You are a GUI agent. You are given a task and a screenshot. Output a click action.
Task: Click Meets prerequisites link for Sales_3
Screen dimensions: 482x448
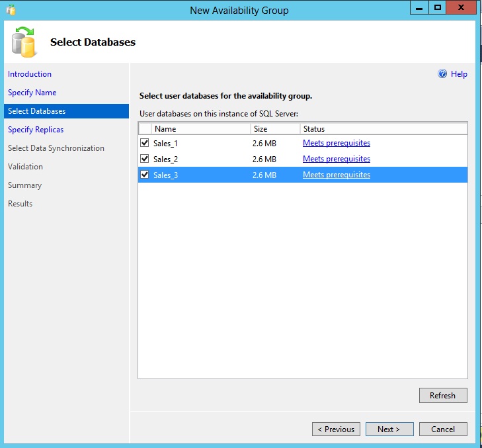pos(336,175)
